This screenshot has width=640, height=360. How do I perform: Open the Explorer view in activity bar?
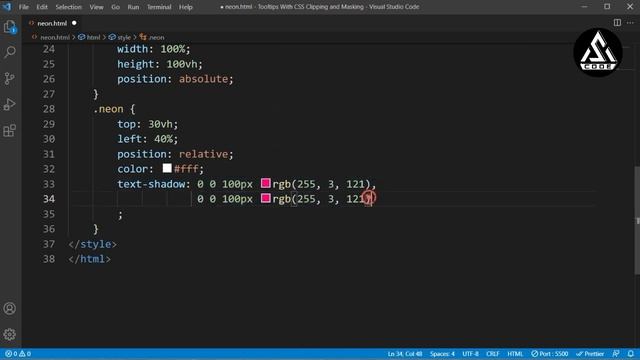[10, 27]
